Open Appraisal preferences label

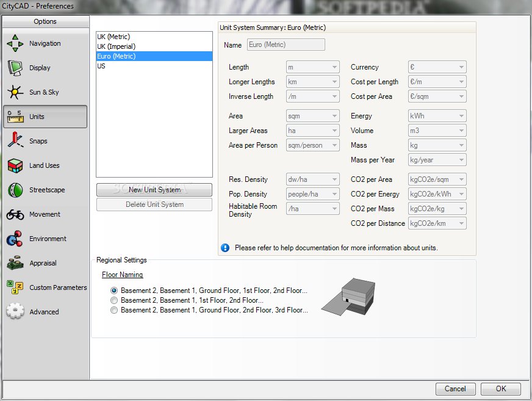[43, 263]
